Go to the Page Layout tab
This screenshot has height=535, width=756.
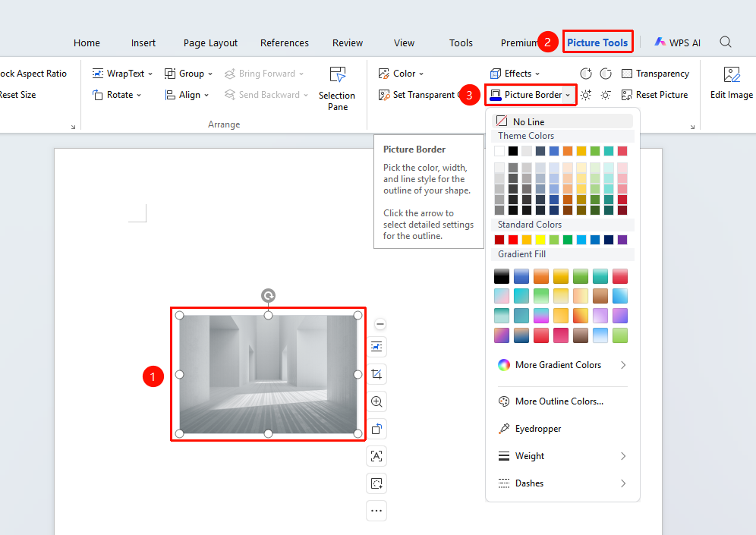tap(210, 43)
